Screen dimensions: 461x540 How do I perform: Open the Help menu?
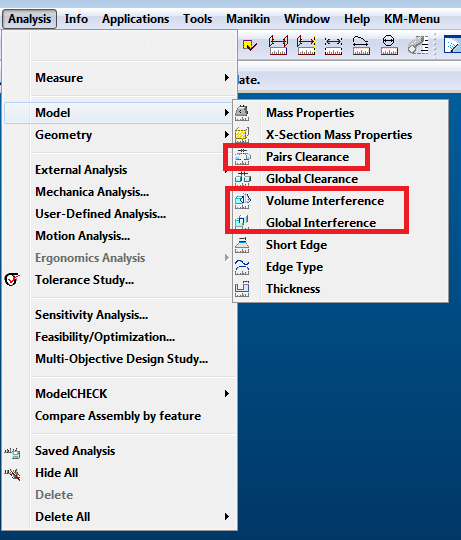pyautogui.click(x=357, y=19)
